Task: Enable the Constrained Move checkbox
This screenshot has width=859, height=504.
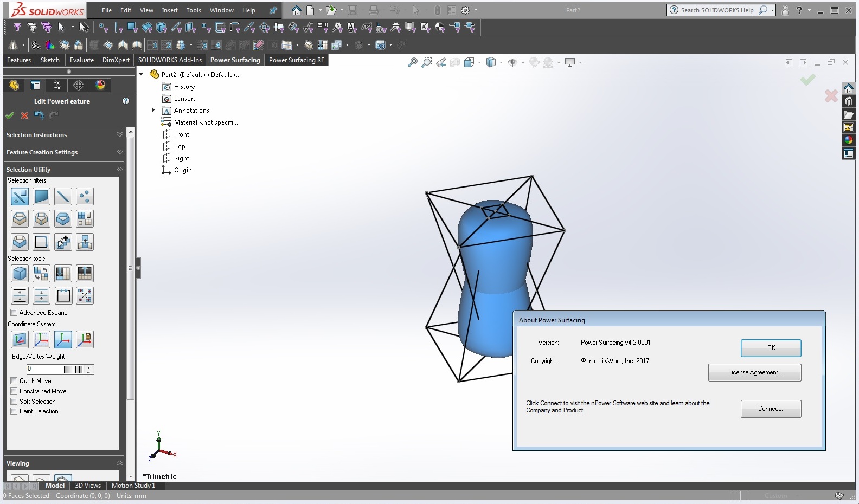Action: click(14, 391)
